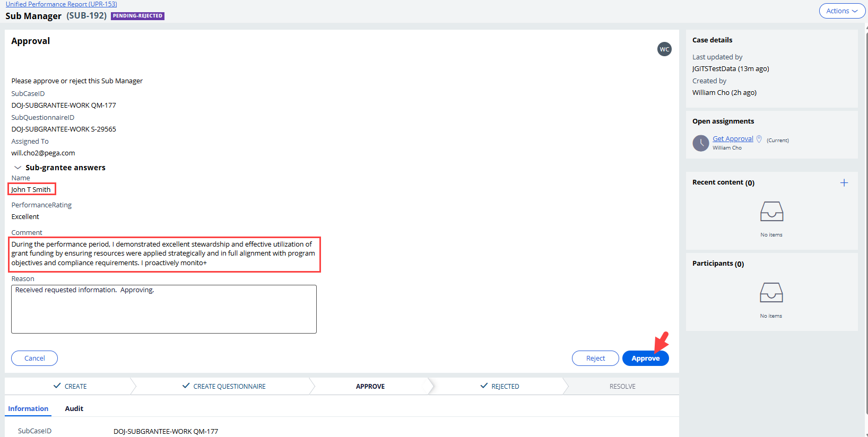Click the checkmark icon on CREATE stage
The height and width of the screenshot is (437, 868).
tap(57, 386)
